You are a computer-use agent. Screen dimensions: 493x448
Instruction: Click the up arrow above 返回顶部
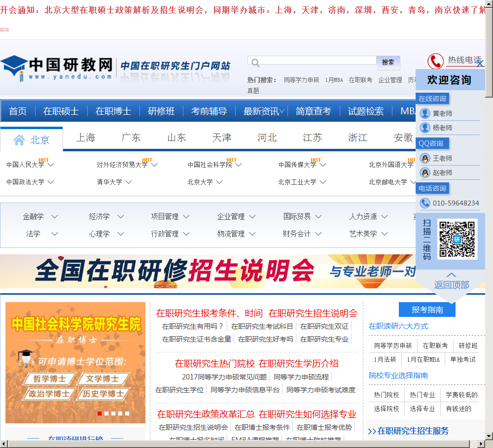pyautogui.click(x=451, y=275)
